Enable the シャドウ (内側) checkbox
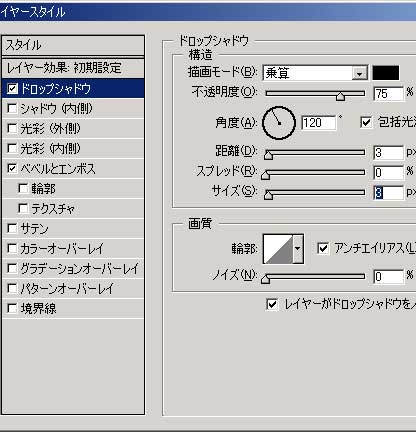This screenshot has height=432, width=416. 12,109
